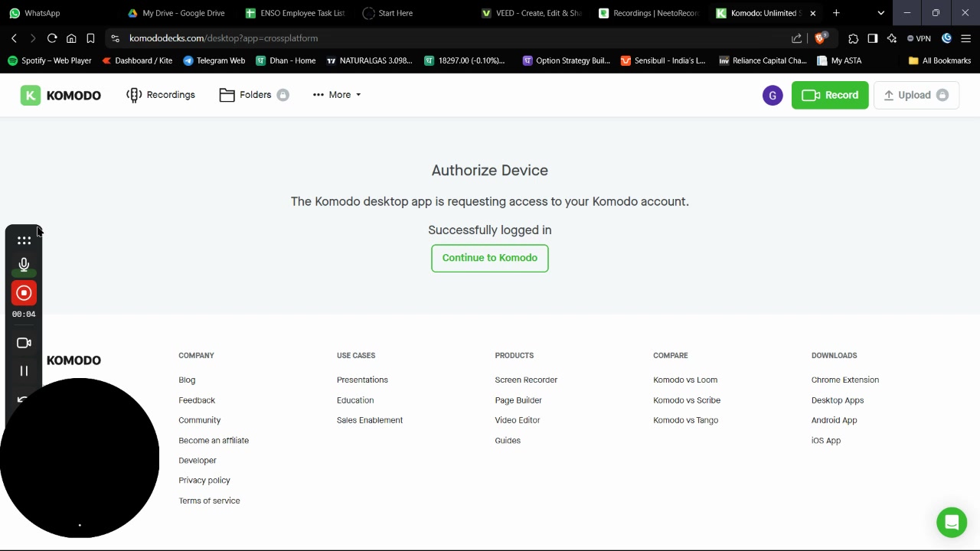Start a new recording with Record button
Screen dimensions: 980x551
830,95
